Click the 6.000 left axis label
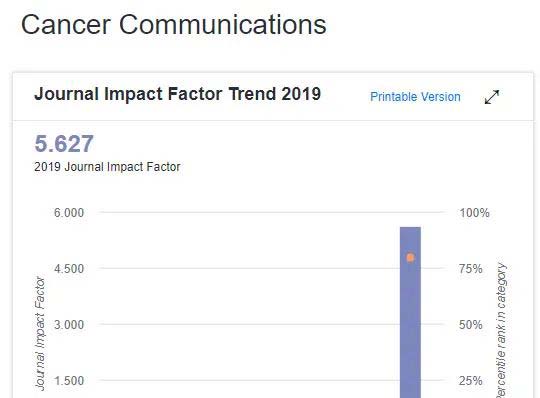Viewport: 540px width, 398px height. (69, 212)
